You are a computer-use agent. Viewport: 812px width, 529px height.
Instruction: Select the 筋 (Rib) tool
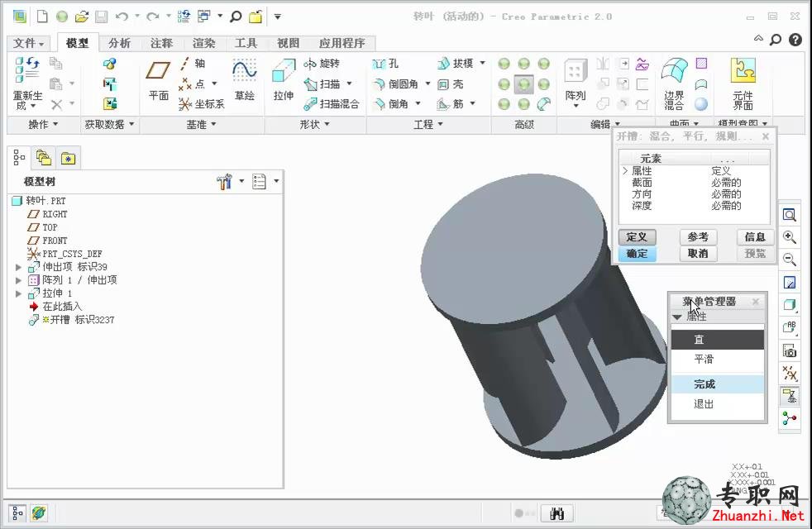(x=451, y=104)
